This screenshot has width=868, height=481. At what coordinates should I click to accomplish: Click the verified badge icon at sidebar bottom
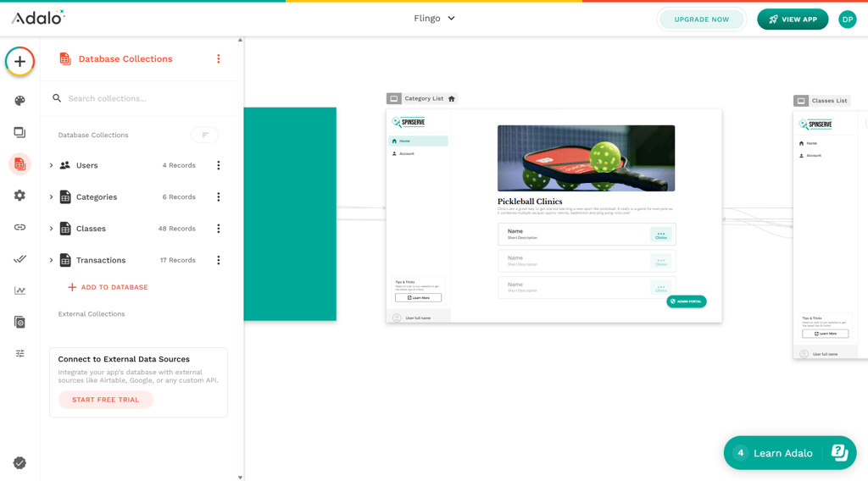[20, 462]
